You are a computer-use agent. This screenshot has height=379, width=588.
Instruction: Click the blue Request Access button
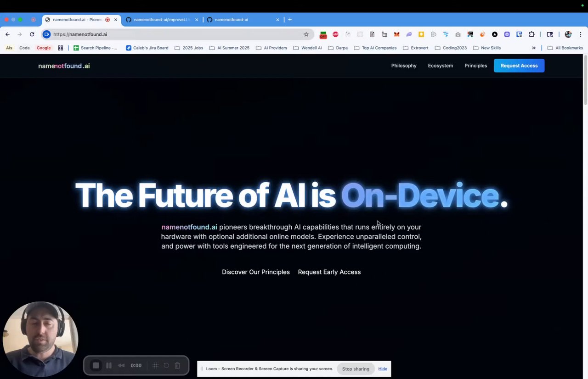519,66
